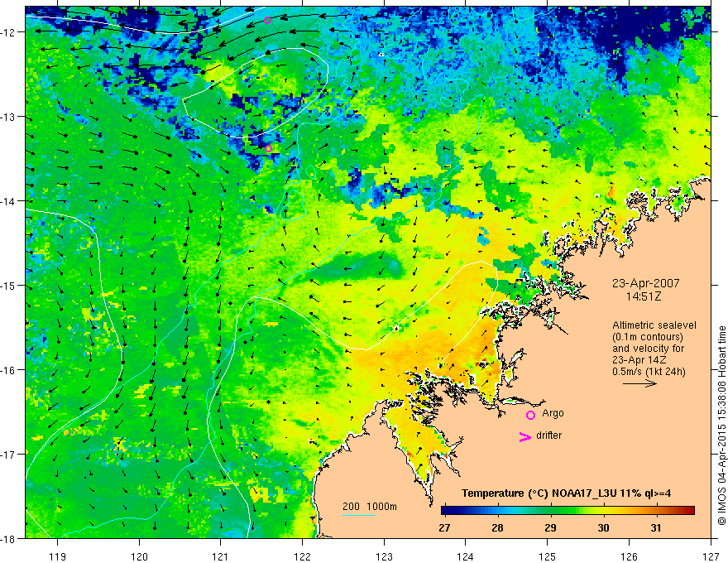728x563 pixels.
Task: Click the dark blue end of the color bar
Action: [x=447, y=511]
